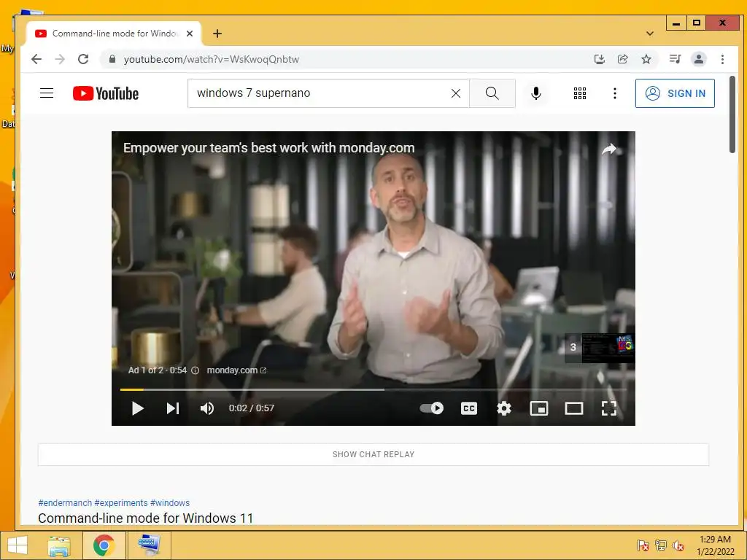747x560 pixels.
Task: Open YouTube settings three-dot menu
Action: [615, 93]
